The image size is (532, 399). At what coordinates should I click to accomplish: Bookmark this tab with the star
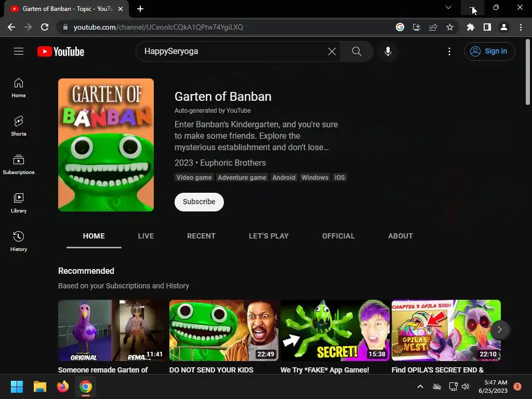(450, 27)
